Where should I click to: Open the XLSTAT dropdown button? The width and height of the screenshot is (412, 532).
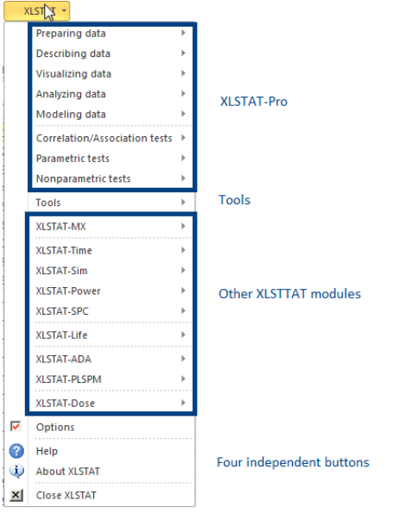coord(36,11)
